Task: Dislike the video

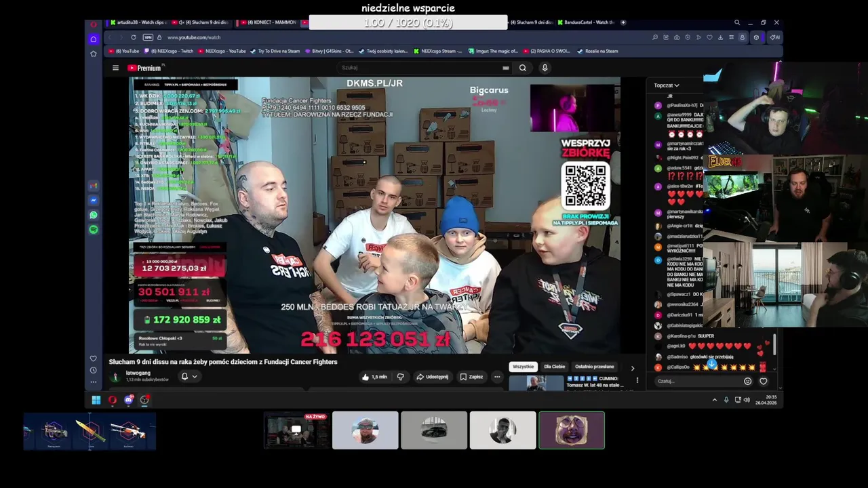Action: (x=400, y=377)
